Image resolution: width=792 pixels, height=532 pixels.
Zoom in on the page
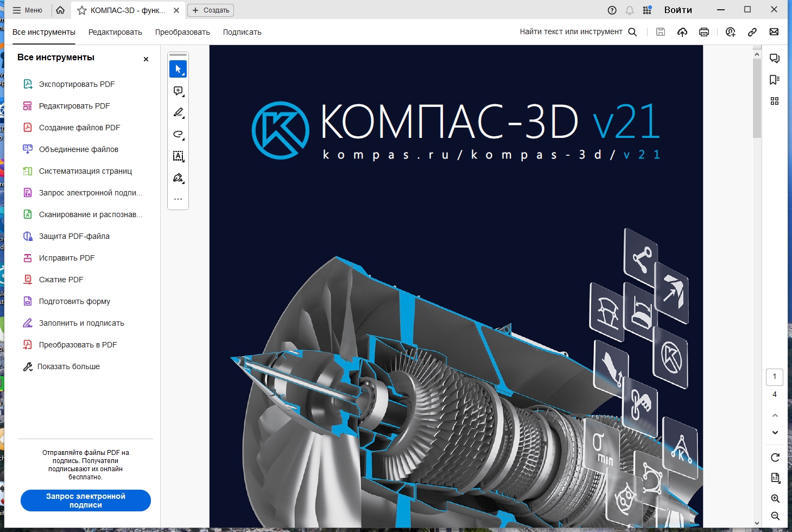775,498
